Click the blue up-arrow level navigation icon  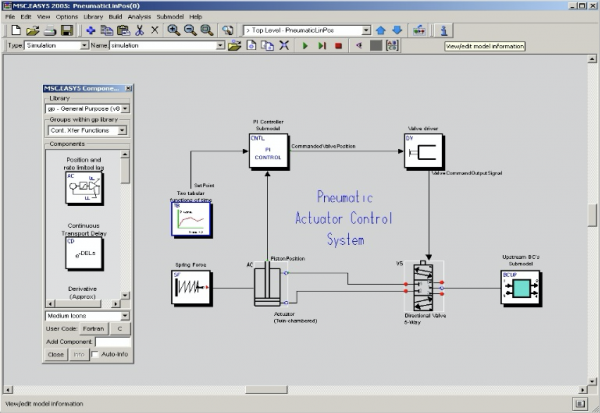(x=380, y=30)
